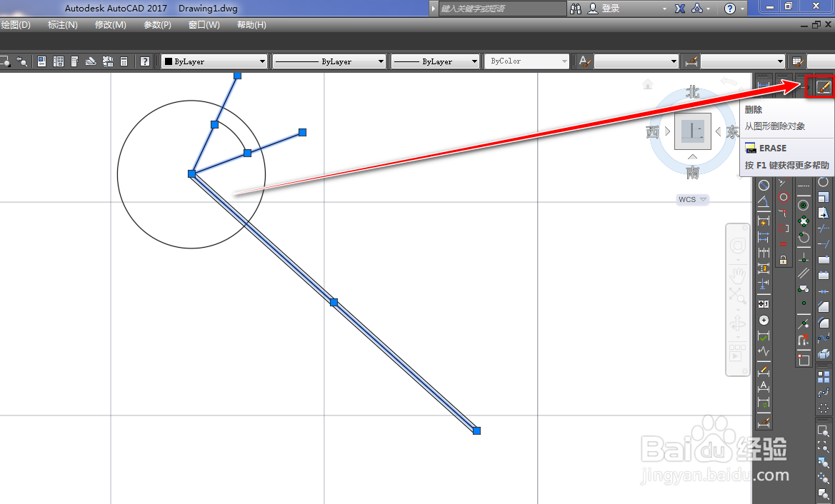Viewport: 835px width, 504px height.
Task: Select the Center Mark tool
Action: pyautogui.click(x=764, y=320)
